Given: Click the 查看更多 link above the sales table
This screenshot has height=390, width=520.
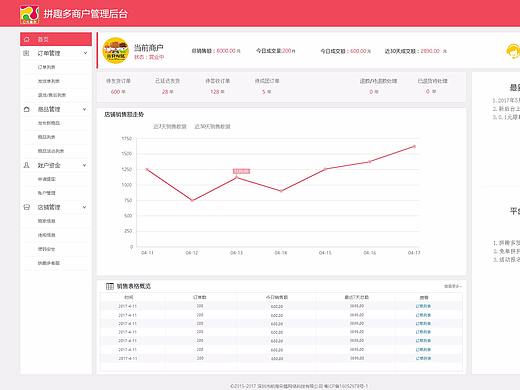Looking at the screenshot, I should 452,286.
